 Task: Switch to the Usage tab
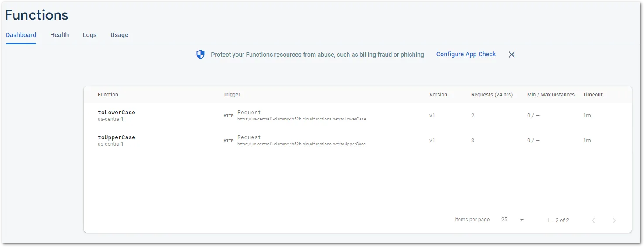pos(119,35)
